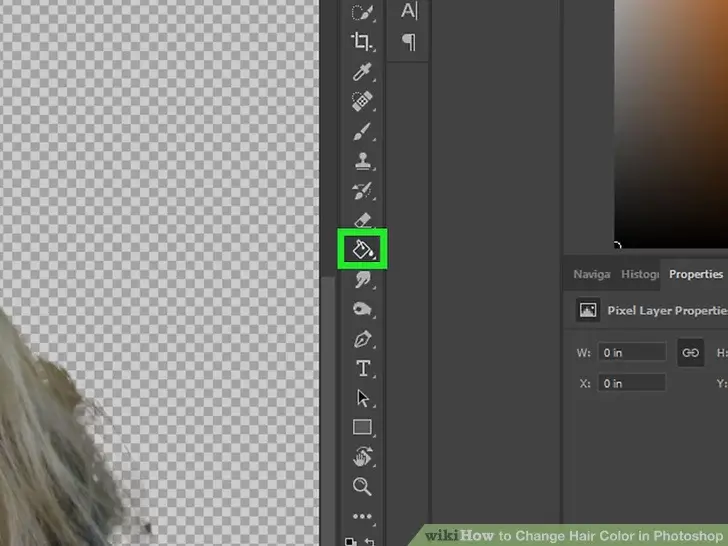Viewport: 728px width, 546px height.
Task: Select the Brush tool
Action: 362,132
